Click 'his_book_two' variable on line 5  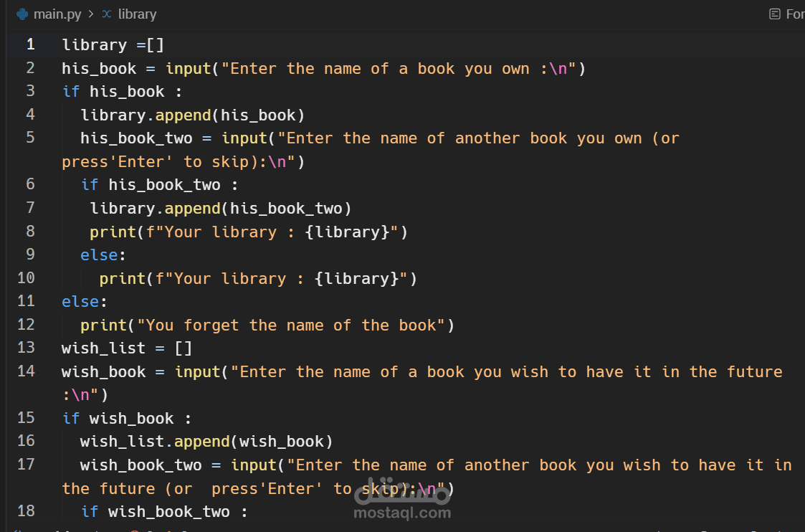[x=137, y=138]
